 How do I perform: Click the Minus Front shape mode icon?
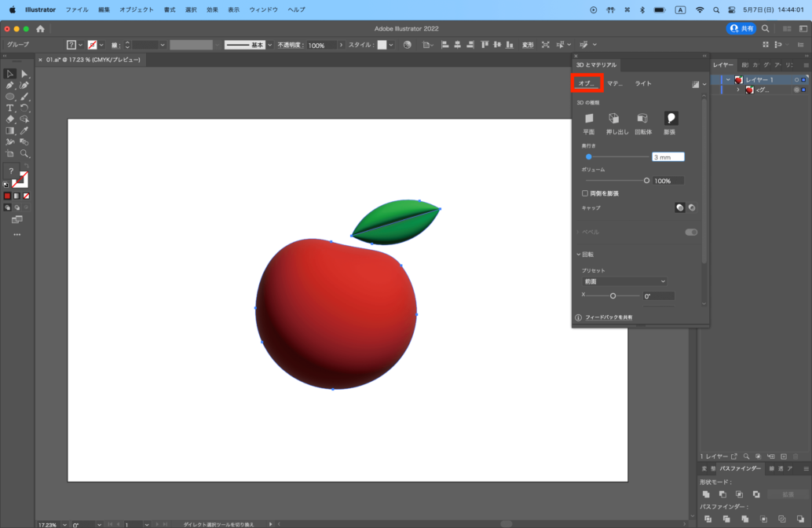[x=723, y=494]
